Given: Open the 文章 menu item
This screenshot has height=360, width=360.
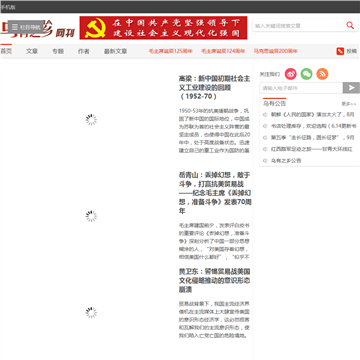Looking at the screenshot, I should (x=32, y=51).
